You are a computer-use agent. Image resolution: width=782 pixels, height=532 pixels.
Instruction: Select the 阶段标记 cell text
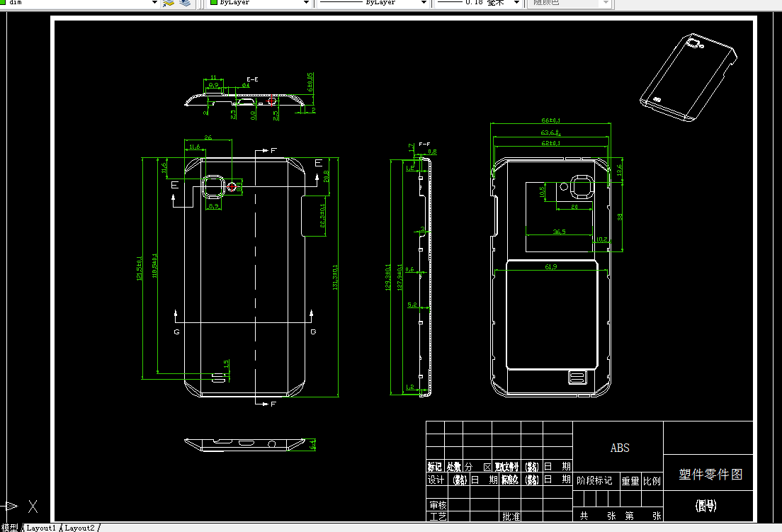594,480
